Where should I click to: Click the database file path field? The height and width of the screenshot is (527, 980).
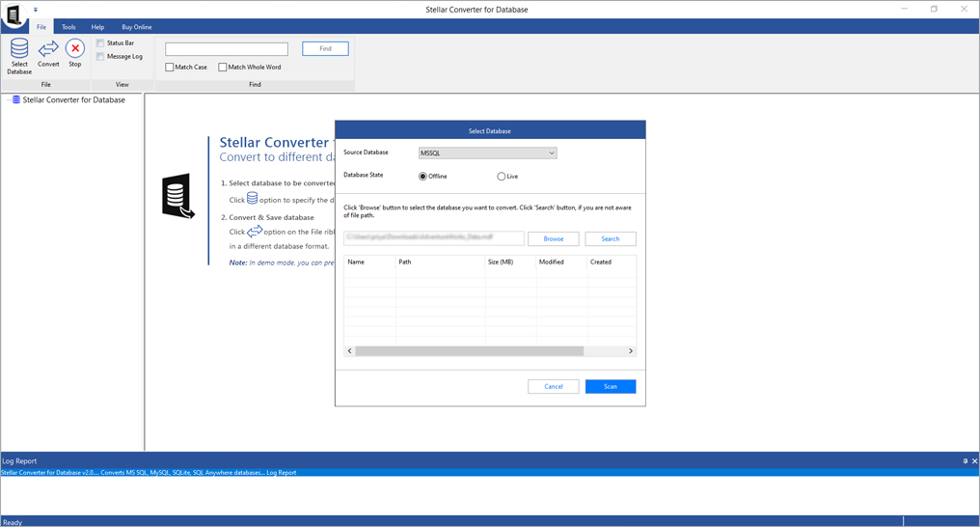point(434,238)
